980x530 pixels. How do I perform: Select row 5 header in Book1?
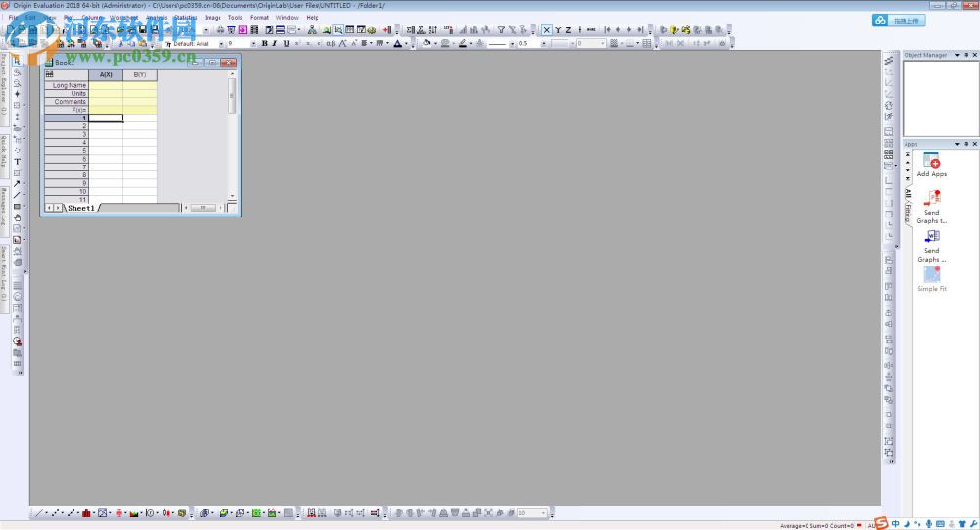67,151
